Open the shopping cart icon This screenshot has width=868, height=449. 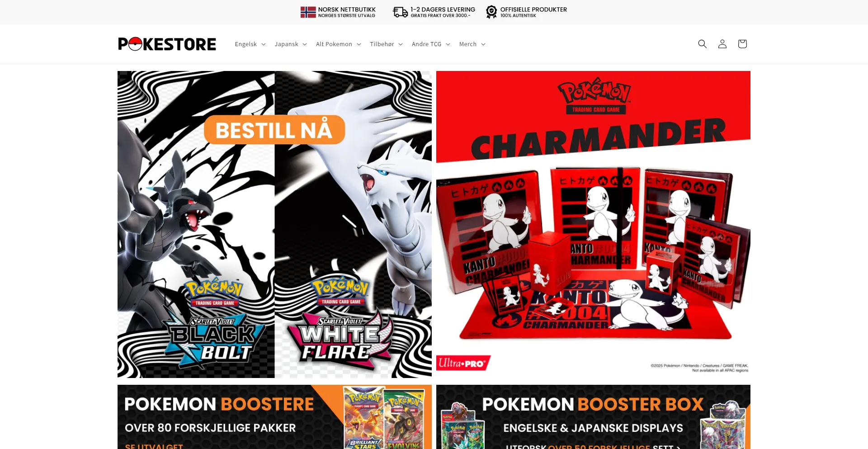tap(742, 44)
